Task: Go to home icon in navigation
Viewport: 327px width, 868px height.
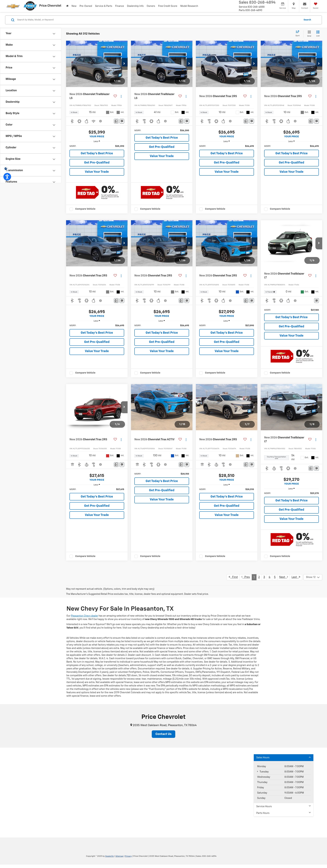Action: coord(67,6)
